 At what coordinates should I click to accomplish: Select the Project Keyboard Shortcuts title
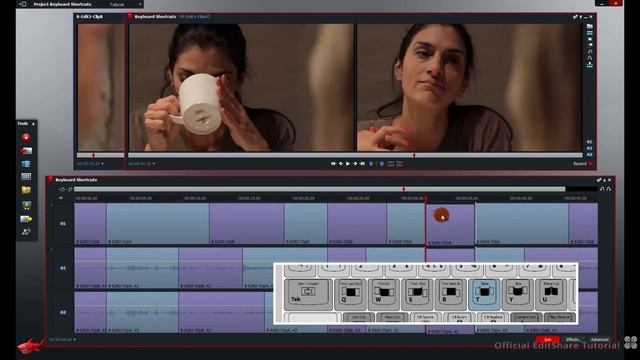point(62,4)
